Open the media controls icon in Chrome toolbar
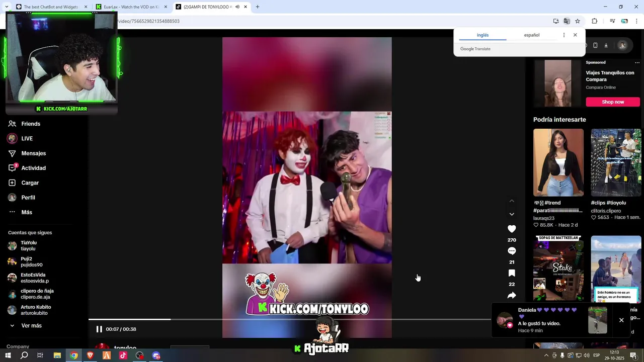Image resolution: width=644 pixels, height=362 pixels. pyautogui.click(x=612, y=21)
